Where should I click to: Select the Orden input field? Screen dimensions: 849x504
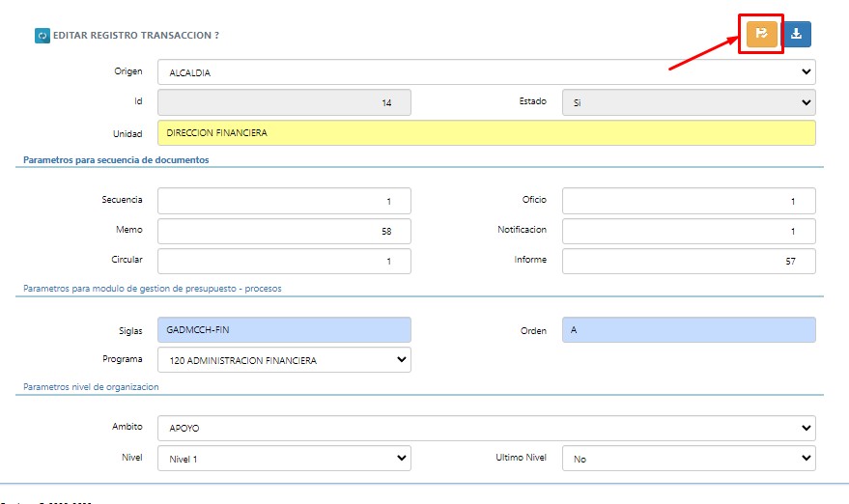tap(688, 330)
